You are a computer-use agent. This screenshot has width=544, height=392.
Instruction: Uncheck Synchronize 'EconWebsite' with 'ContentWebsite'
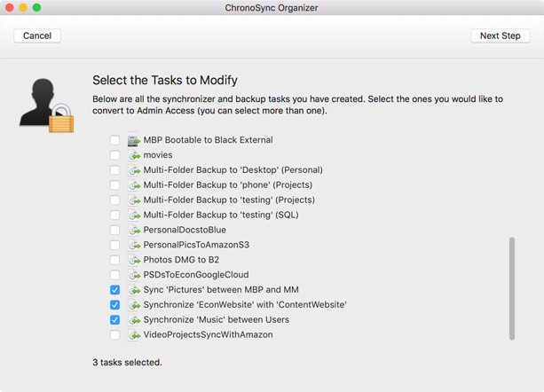click(x=114, y=305)
